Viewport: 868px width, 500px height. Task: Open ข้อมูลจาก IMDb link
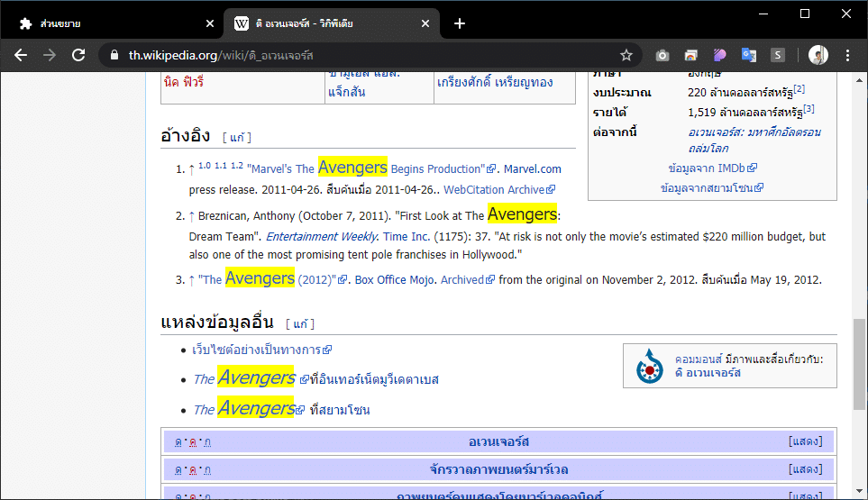coord(712,168)
